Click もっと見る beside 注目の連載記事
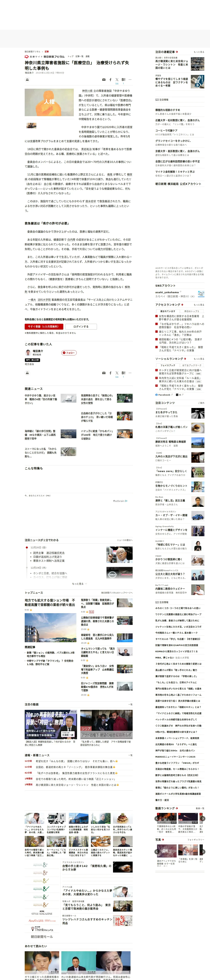The image size is (210, 980). pos(199,52)
